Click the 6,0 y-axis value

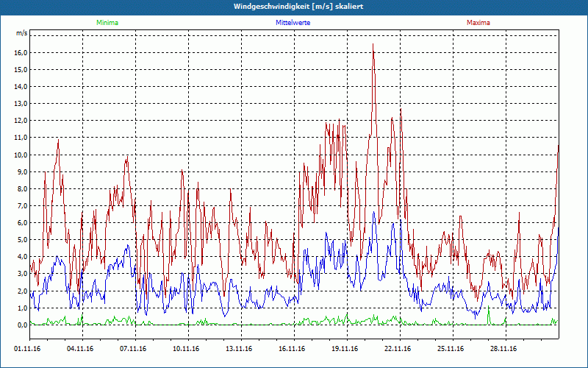coord(23,223)
